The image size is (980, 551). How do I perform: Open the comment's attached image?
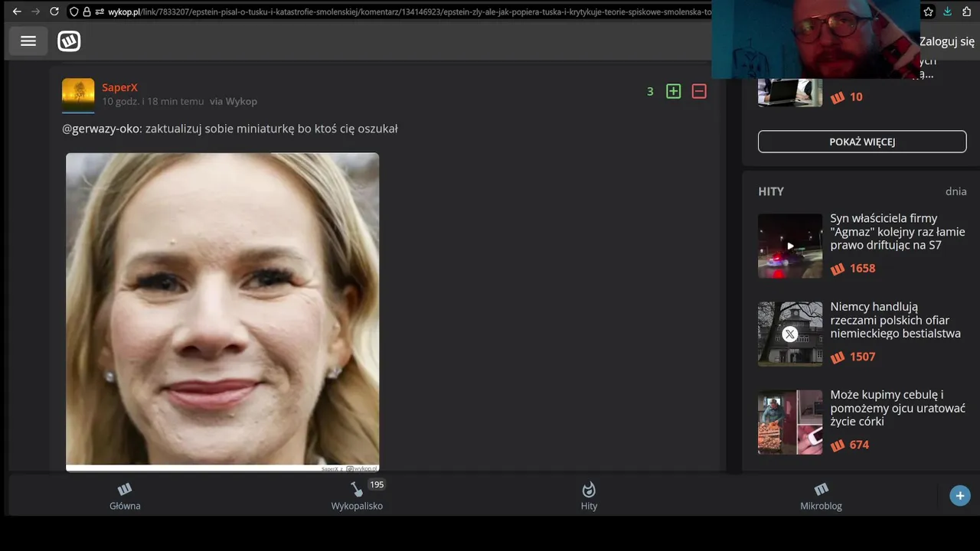222,311
